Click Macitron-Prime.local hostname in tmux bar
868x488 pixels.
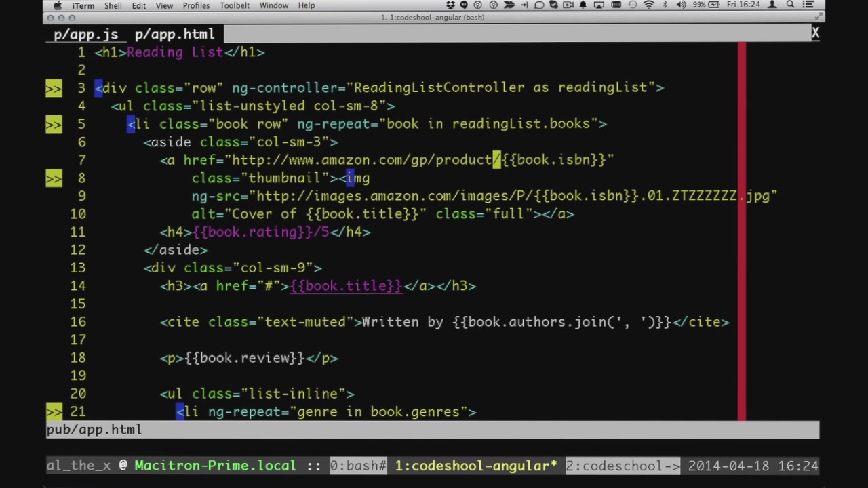point(215,466)
